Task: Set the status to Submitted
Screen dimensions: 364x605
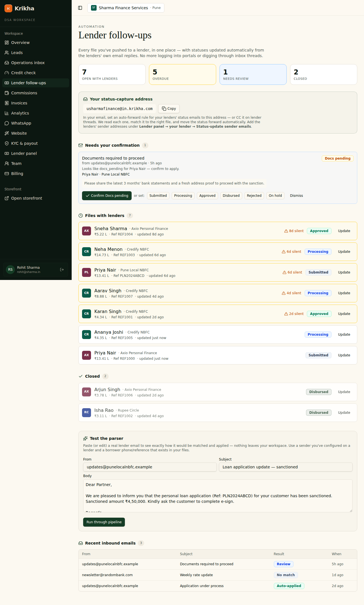Action: pyautogui.click(x=158, y=196)
